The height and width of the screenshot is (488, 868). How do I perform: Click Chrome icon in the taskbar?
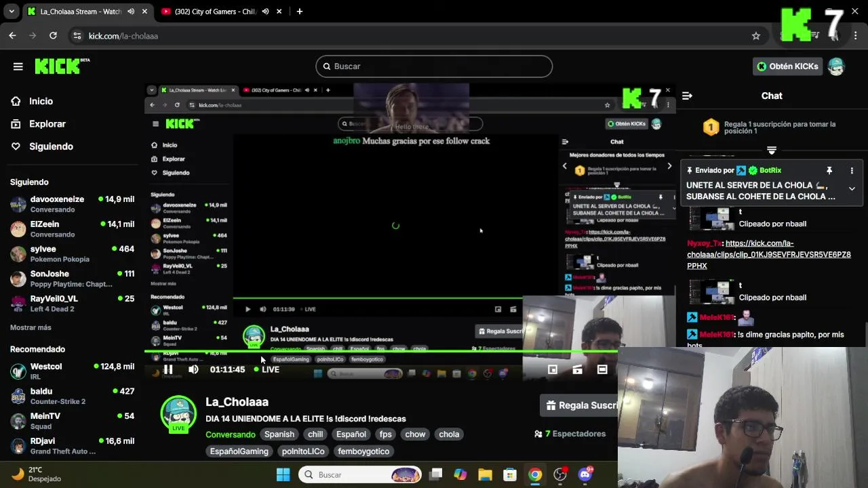535,474
